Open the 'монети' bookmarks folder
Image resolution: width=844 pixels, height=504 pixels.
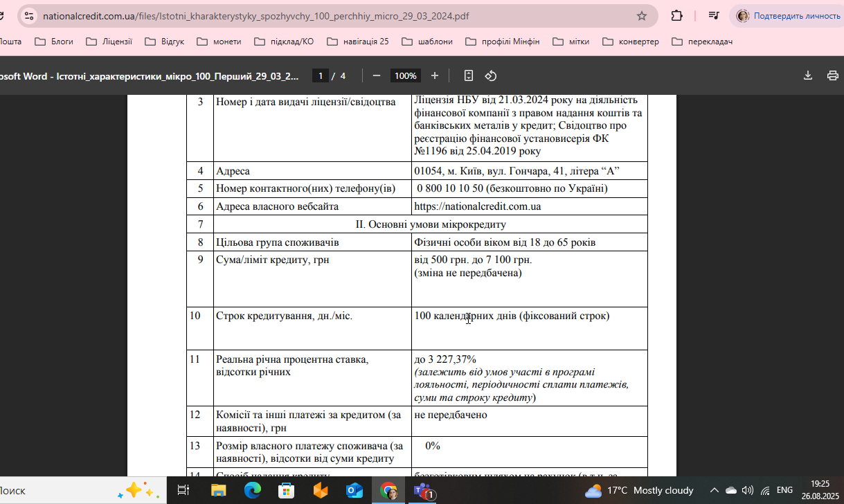coord(219,42)
